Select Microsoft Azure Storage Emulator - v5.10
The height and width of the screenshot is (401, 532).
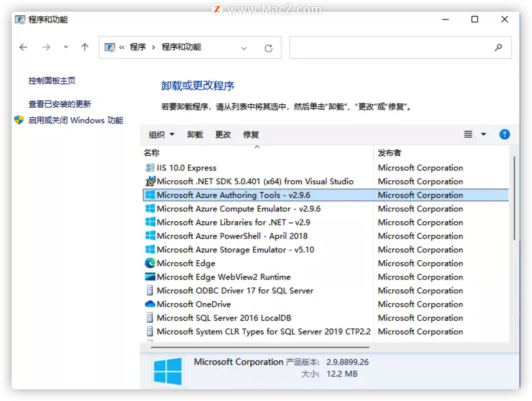235,250
